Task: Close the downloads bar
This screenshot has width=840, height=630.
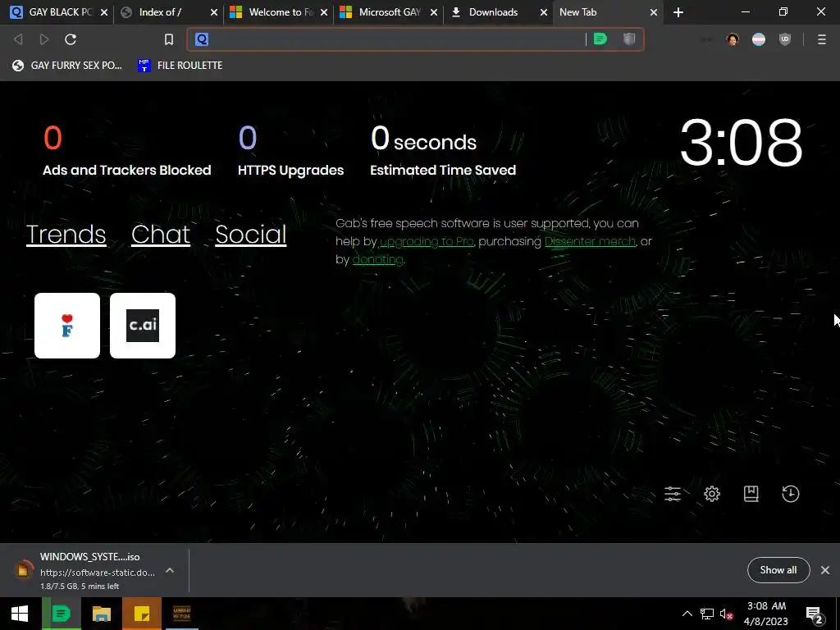Action: [x=825, y=570]
